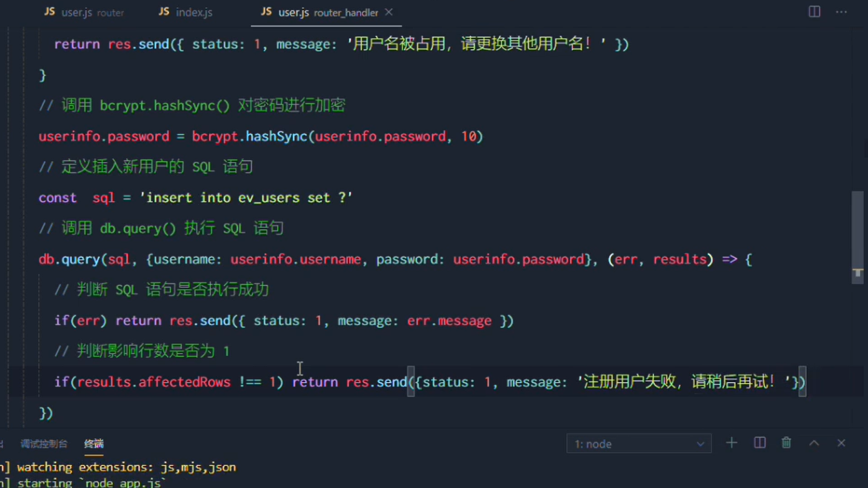Click the db.query(sql call in code
The image size is (868, 488).
tap(84, 259)
